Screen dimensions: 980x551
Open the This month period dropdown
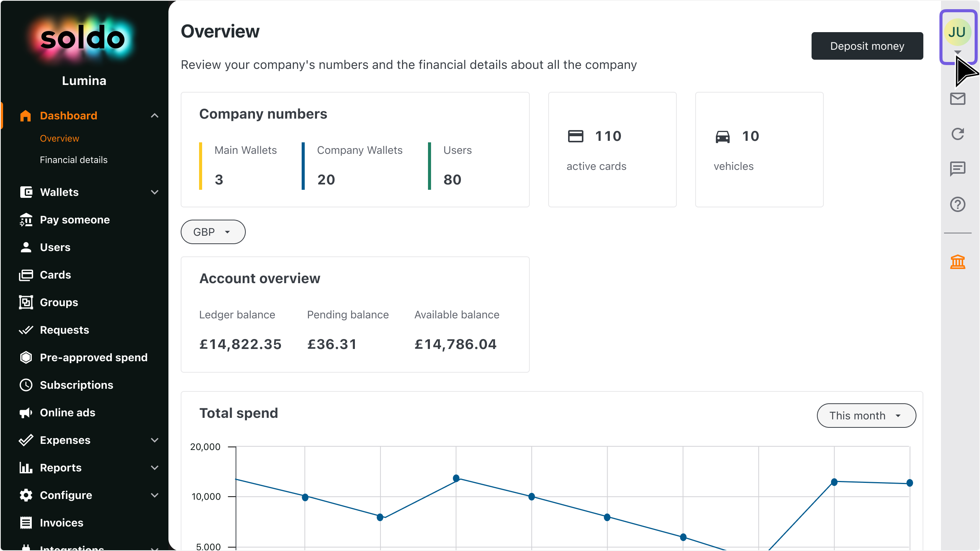tap(866, 416)
